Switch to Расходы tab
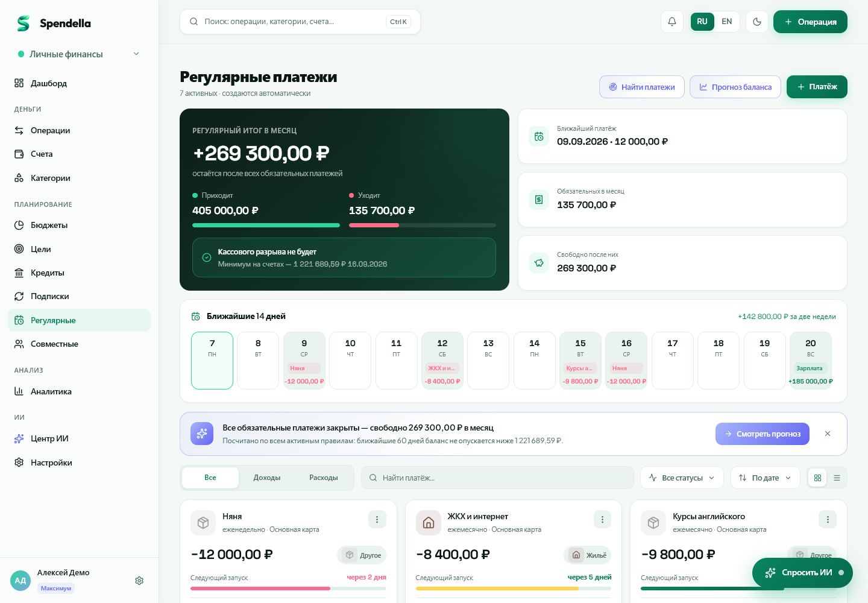Viewport: 868px width, 603px height. coord(324,478)
